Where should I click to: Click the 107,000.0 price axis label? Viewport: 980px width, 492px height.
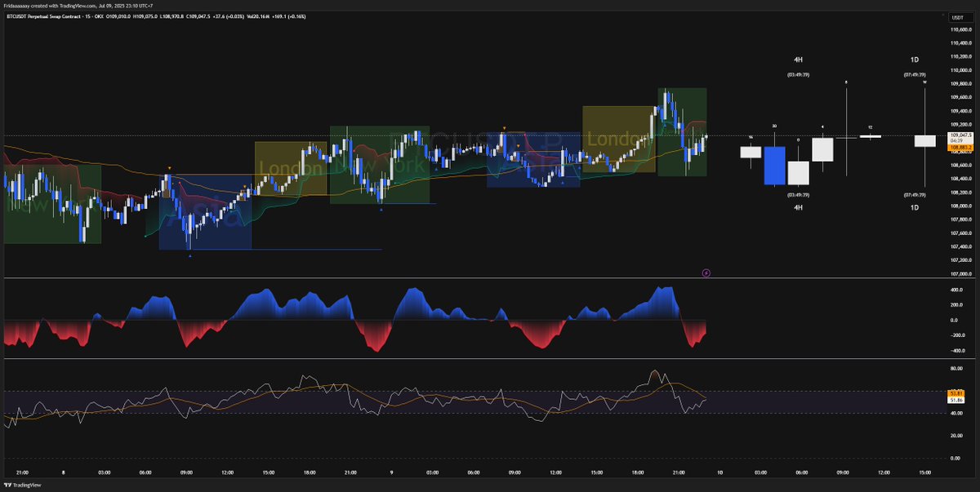pos(960,274)
